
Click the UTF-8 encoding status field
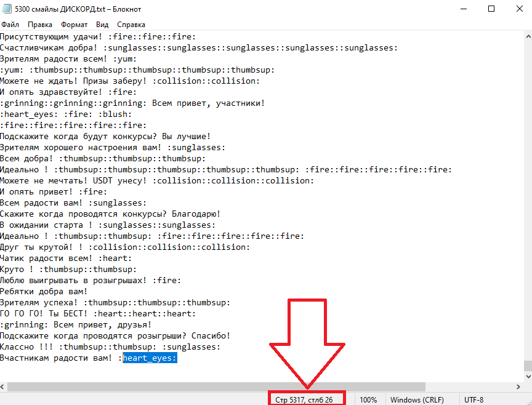point(474,400)
